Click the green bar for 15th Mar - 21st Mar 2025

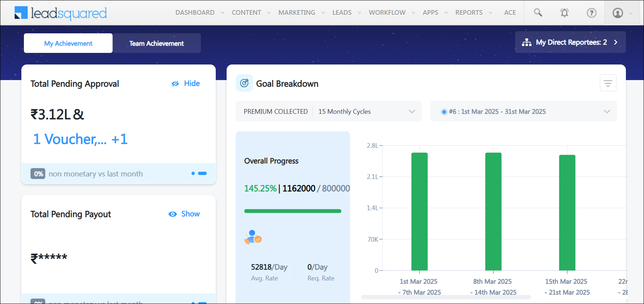point(567,213)
